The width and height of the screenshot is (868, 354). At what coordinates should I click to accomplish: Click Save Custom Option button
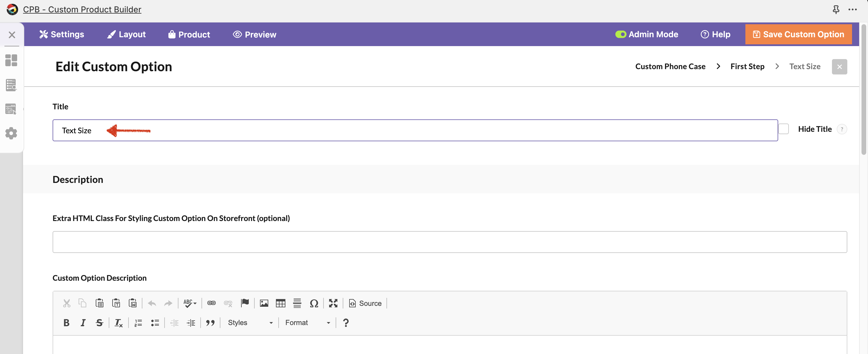click(798, 34)
